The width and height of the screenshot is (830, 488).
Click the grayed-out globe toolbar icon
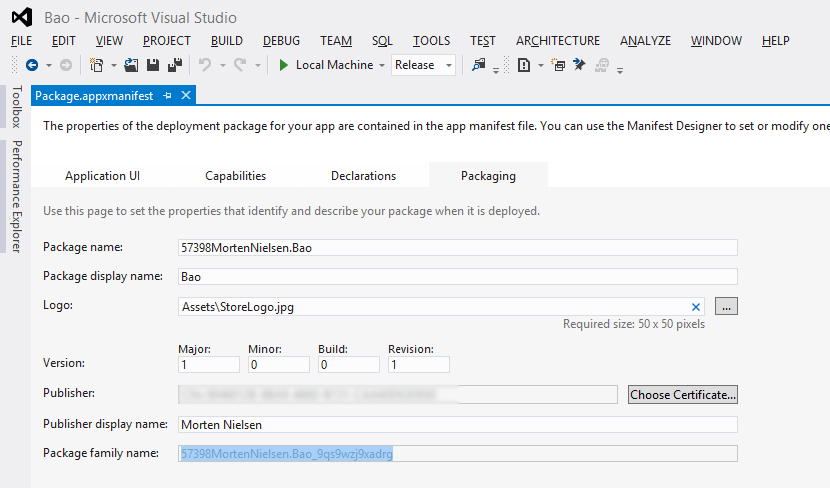click(x=602, y=65)
